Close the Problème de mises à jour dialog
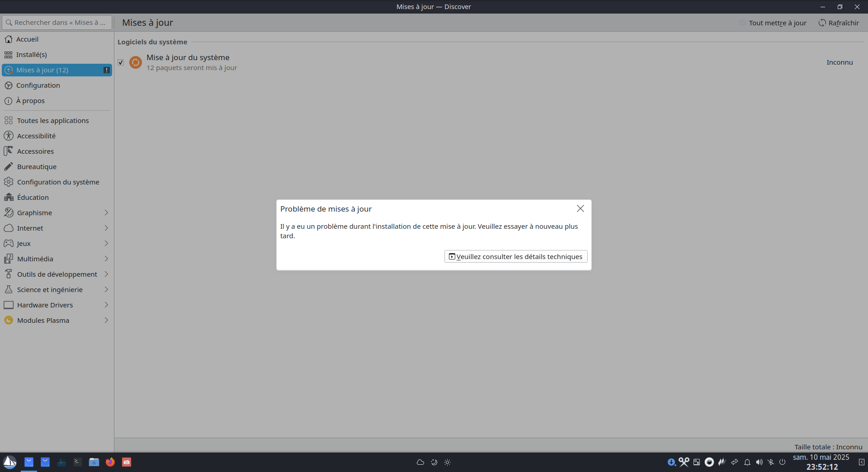The image size is (868, 472). point(580,208)
